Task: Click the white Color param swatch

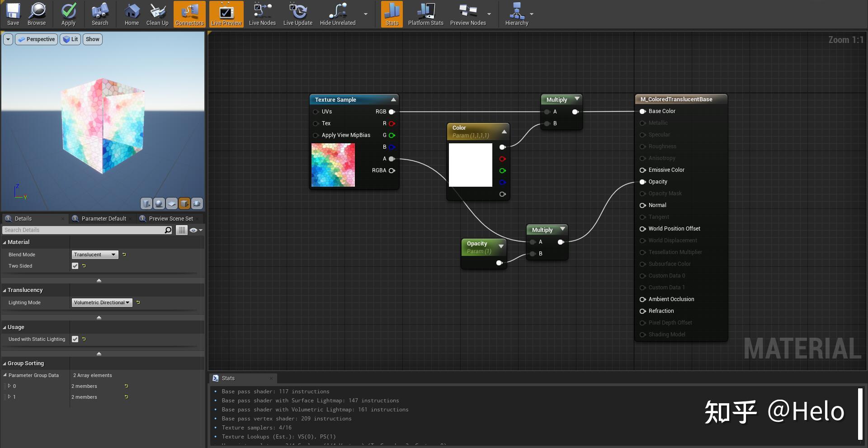Action: [x=470, y=165]
